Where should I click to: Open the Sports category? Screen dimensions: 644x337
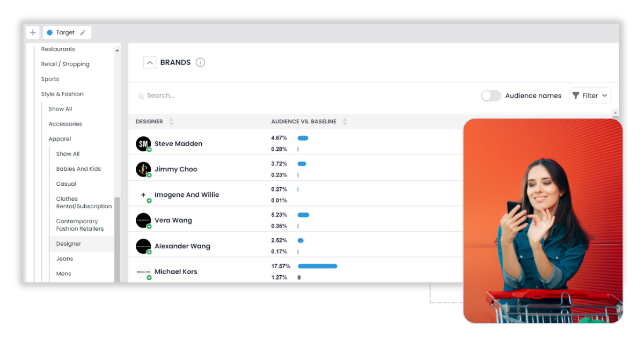click(x=50, y=79)
